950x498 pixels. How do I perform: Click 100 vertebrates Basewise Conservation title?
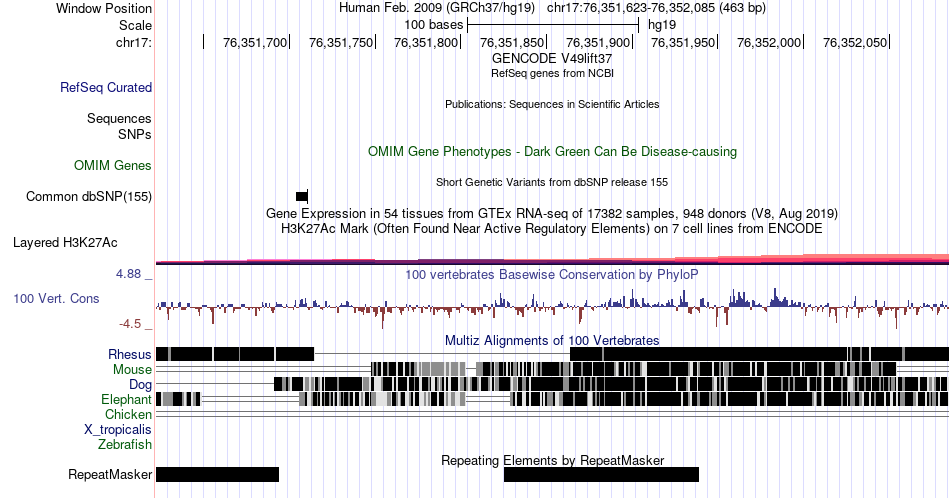(x=552, y=274)
